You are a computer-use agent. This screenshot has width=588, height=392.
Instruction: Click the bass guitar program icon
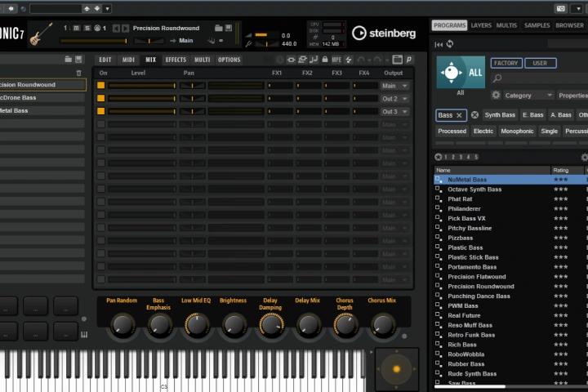click(42, 34)
